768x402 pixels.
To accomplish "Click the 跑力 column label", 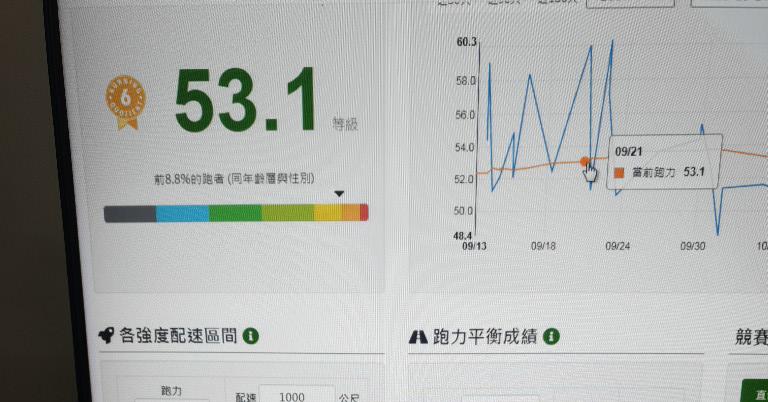I will [x=171, y=391].
